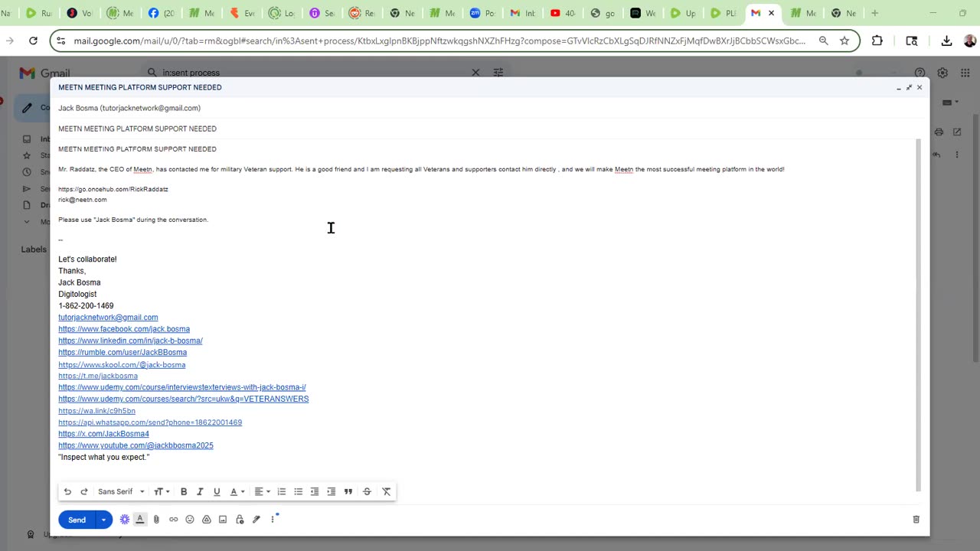Image resolution: width=980 pixels, height=551 pixels.
Task: Bookmark this page with the star icon
Action: click(x=844, y=41)
